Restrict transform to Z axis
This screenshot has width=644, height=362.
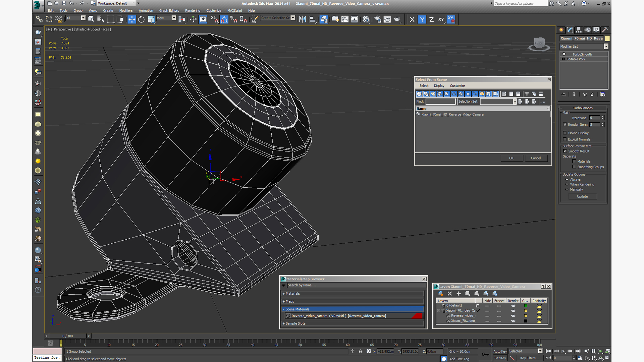click(431, 19)
